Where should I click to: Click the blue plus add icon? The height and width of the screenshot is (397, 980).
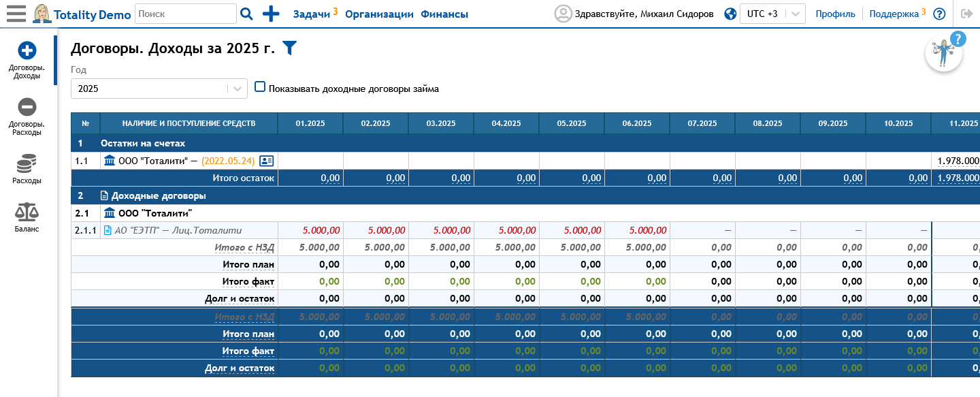[271, 14]
